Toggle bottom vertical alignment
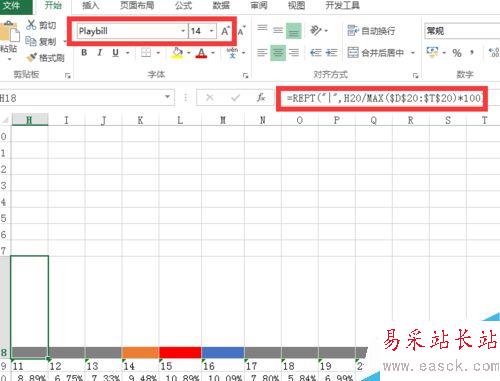 (293, 31)
